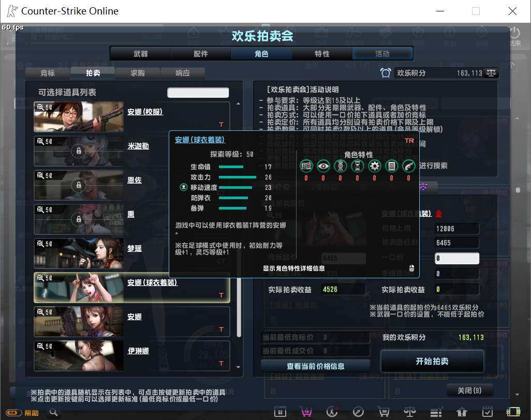The height and width of the screenshot is (420, 531).
Task: Select the eye trait icon
Action: coord(323,166)
